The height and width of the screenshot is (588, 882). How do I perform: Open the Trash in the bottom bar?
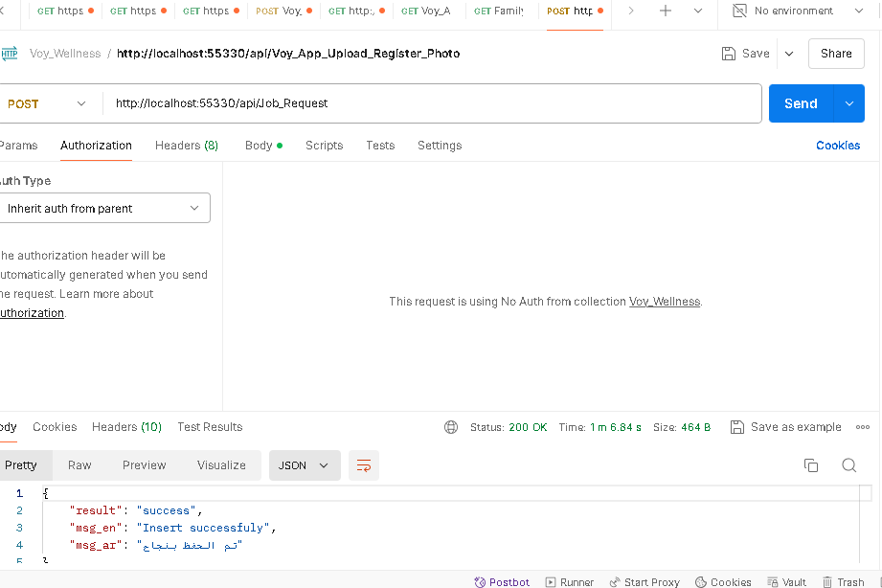pyautogui.click(x=843, y=581)
